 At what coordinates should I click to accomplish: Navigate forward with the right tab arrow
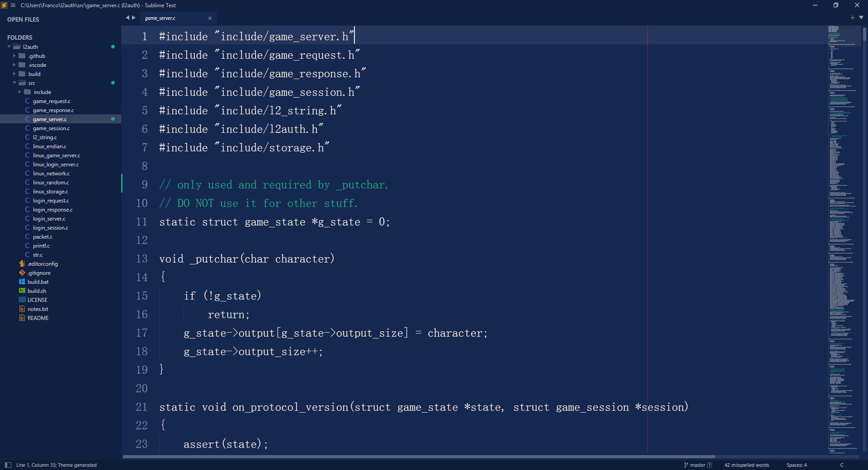[x=134, y=18]
